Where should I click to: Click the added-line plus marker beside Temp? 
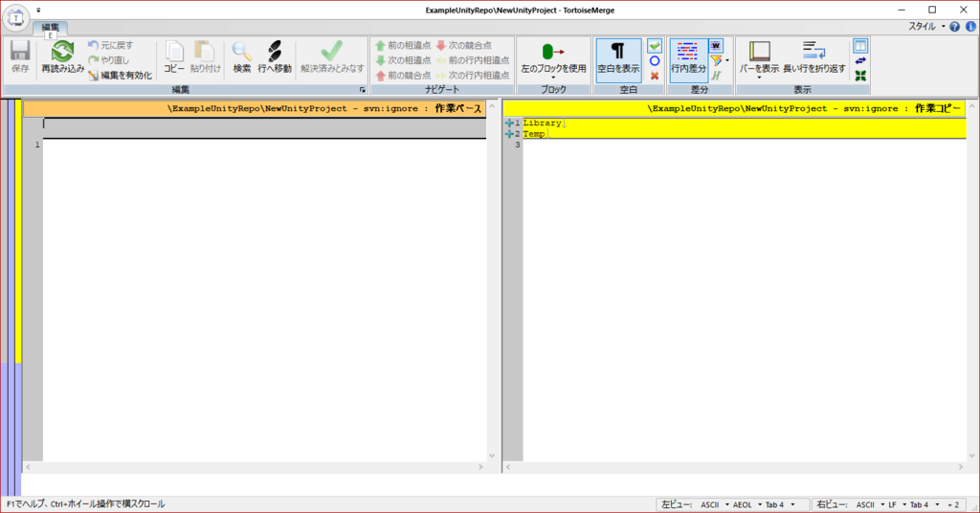click(x=509, y=134)
